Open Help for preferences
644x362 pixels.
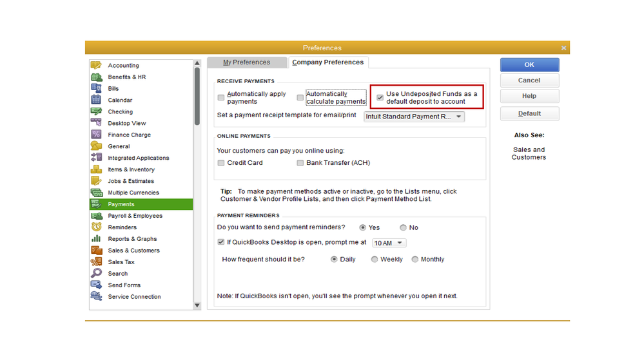coord(529,96)
